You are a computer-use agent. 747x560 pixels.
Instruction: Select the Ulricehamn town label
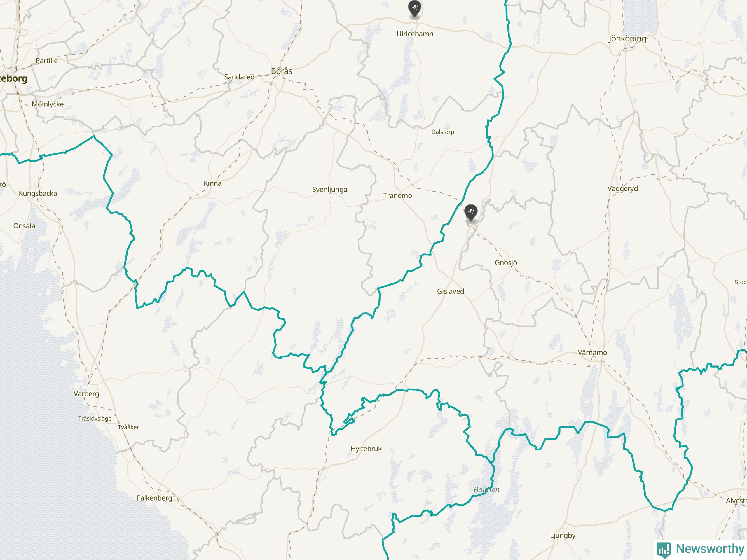pyautogui.click(x=415, y=34)
